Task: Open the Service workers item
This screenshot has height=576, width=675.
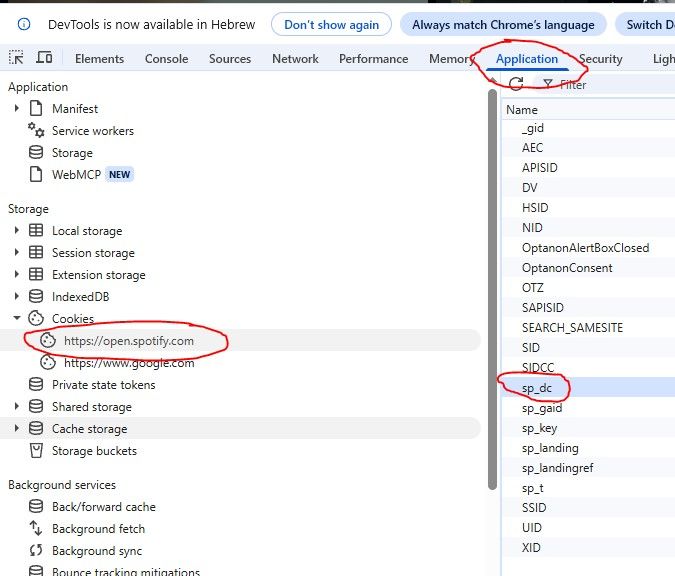Action: click(93, 130)
